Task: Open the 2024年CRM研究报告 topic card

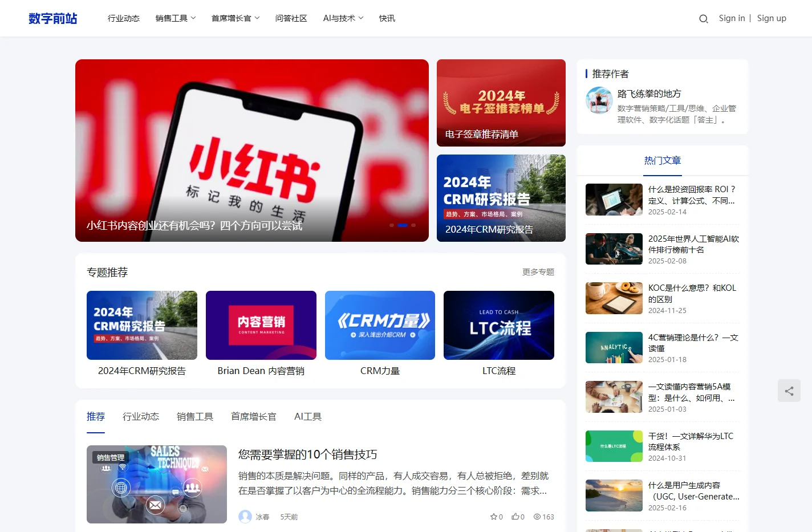Action: click(142, 334)
